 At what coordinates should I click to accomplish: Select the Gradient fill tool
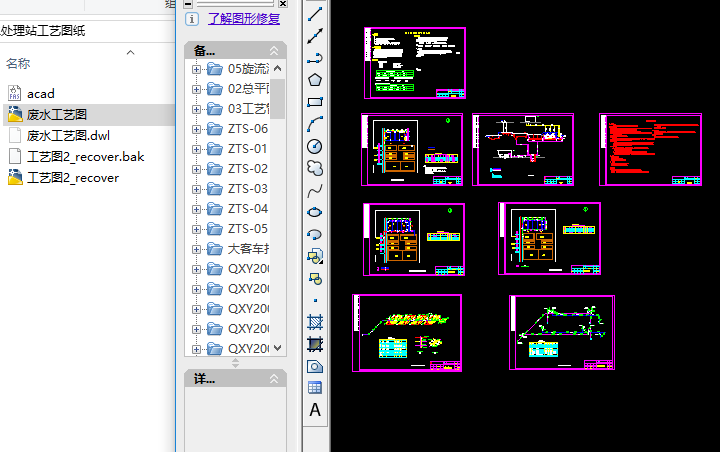pos(315,344)
